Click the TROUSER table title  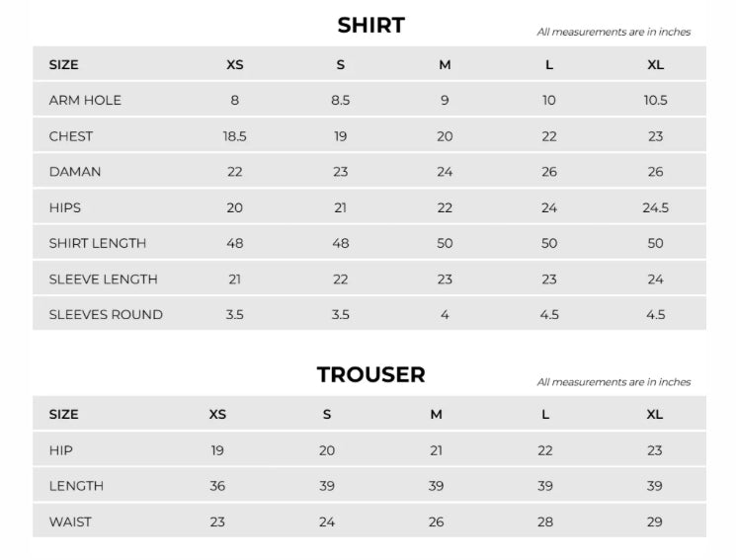370,375
